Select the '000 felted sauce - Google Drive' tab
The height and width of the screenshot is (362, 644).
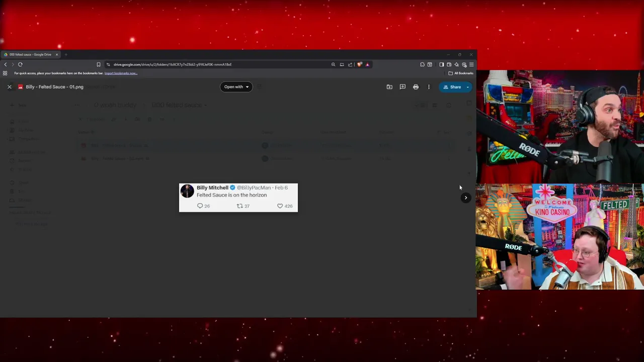tap(30, 54)
